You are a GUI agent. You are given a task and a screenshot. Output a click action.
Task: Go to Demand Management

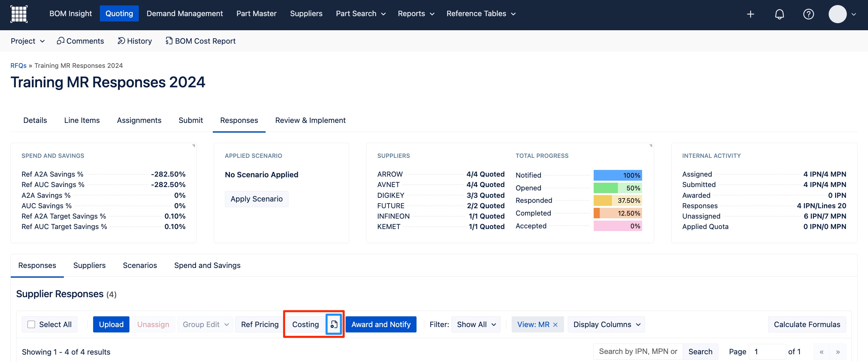[185, 13]
